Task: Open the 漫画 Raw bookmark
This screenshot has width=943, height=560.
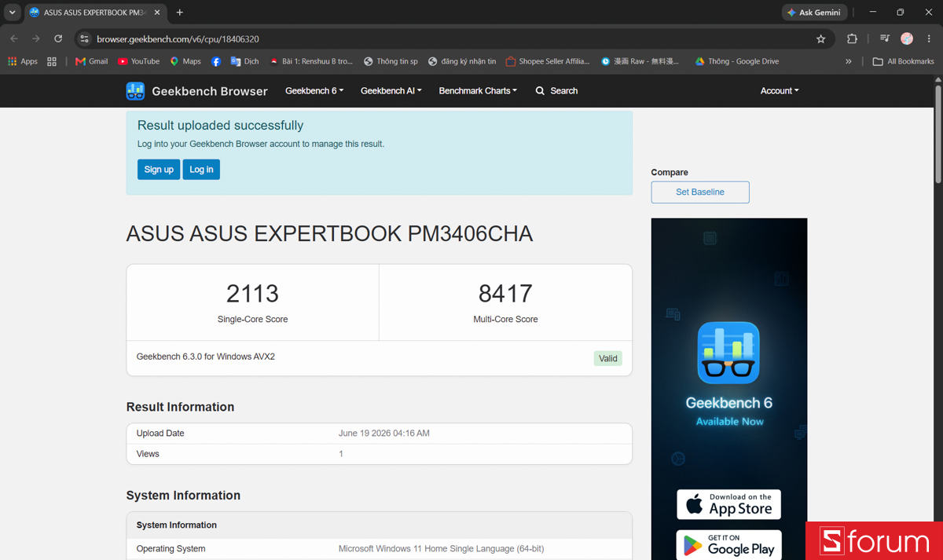Action: (x=640, y=61)
